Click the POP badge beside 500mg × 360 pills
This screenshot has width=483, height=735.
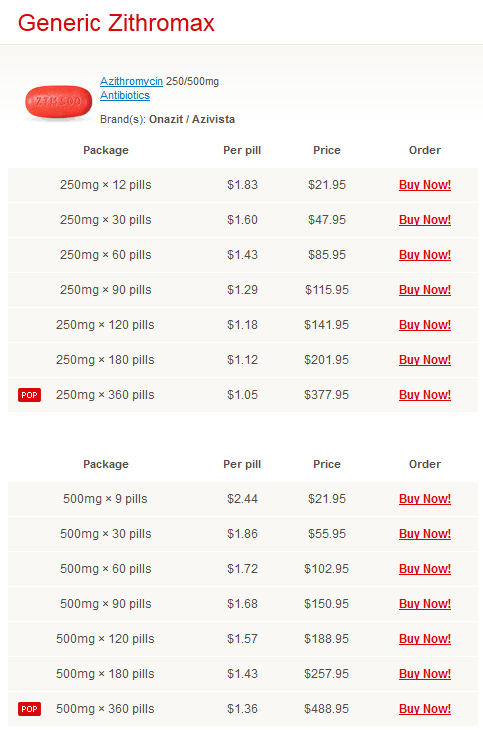point(30,709)
